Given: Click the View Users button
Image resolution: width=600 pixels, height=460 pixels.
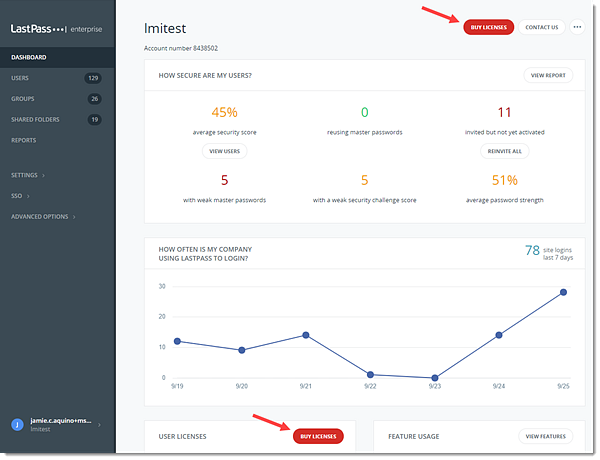Looking at the screenshot, I should (225, 151).
